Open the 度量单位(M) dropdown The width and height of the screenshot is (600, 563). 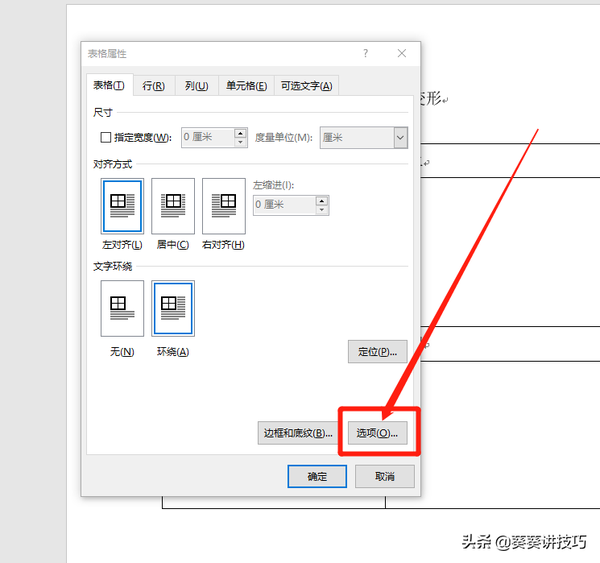coord(401,137)
